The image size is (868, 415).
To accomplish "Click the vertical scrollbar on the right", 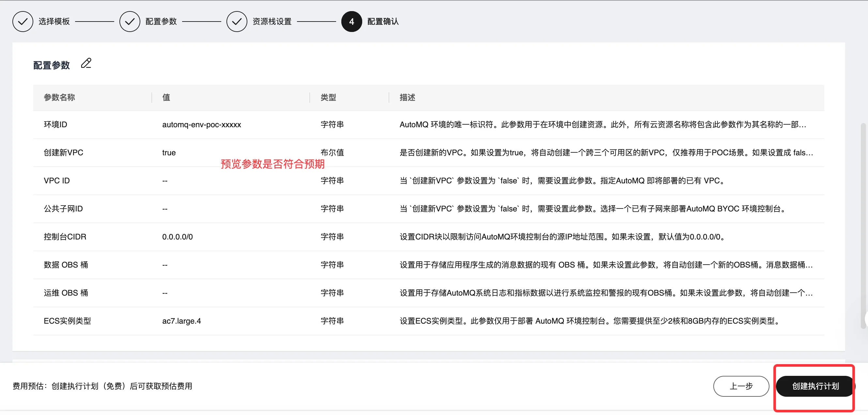I will [x=863, y=226].
